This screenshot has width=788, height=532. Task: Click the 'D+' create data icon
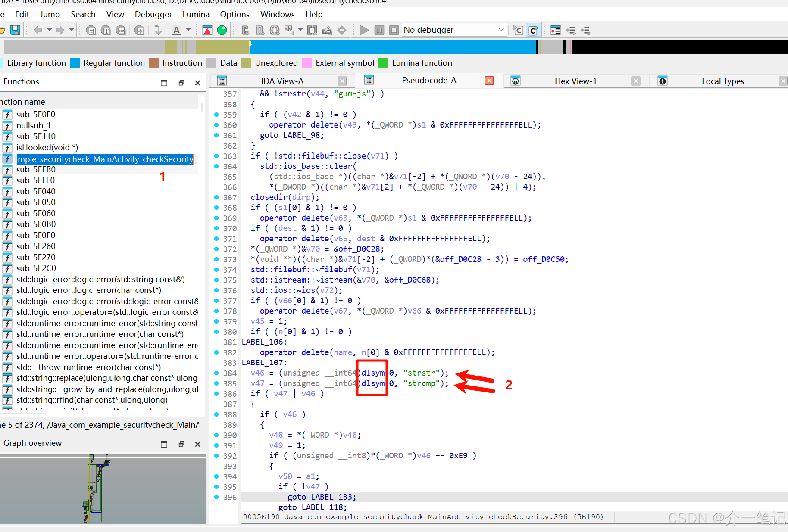click(260, 30)
